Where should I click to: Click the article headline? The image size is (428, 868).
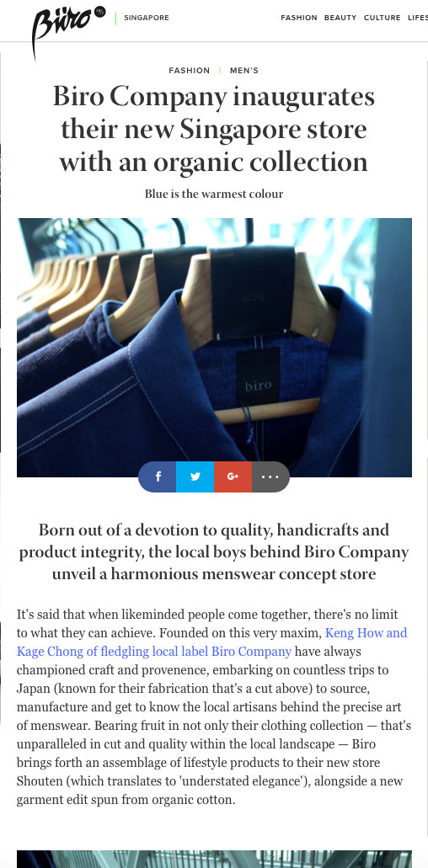tap(214, 130)
